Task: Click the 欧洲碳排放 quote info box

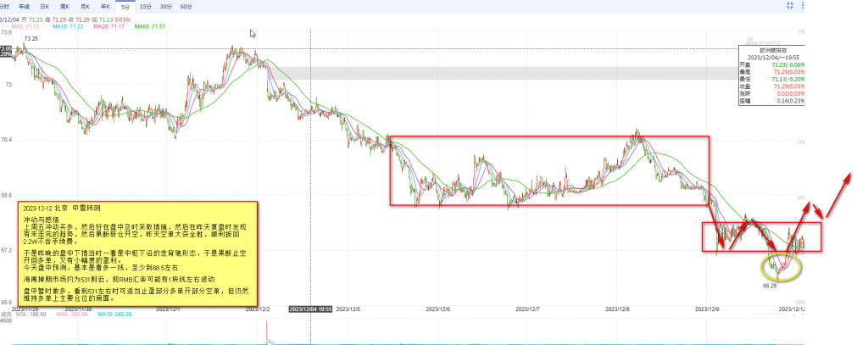Action: click(x=772, y=80)
